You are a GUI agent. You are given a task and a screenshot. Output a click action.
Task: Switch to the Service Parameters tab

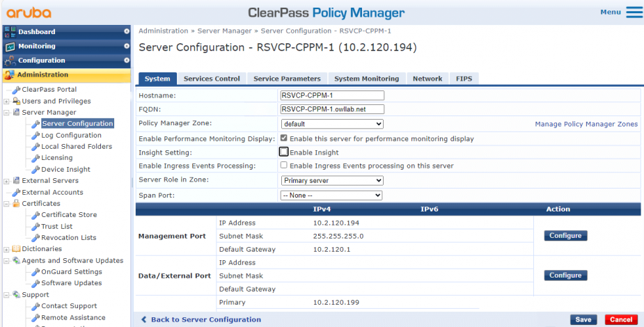[x=287, y=79]
